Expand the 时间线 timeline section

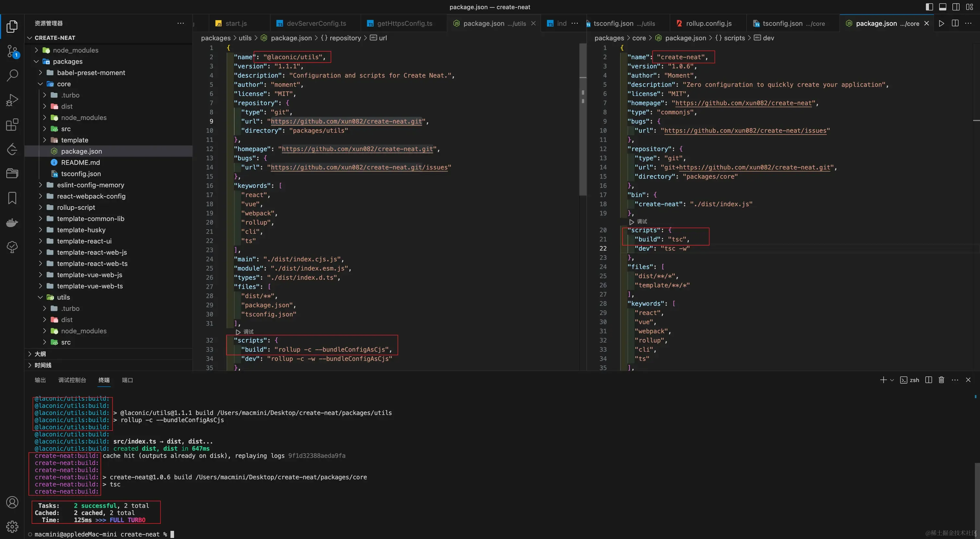click(30, 365)
